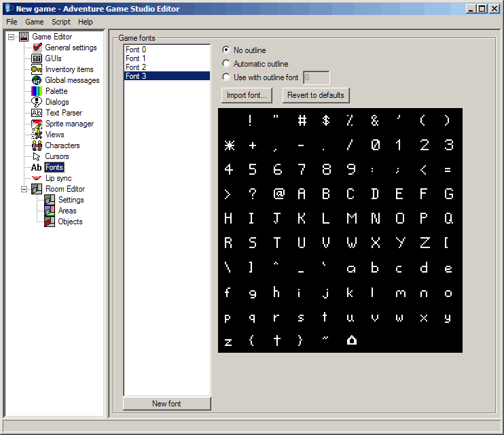
Task: Open Inventory items in the tree
Action: (x=69, y=69)
